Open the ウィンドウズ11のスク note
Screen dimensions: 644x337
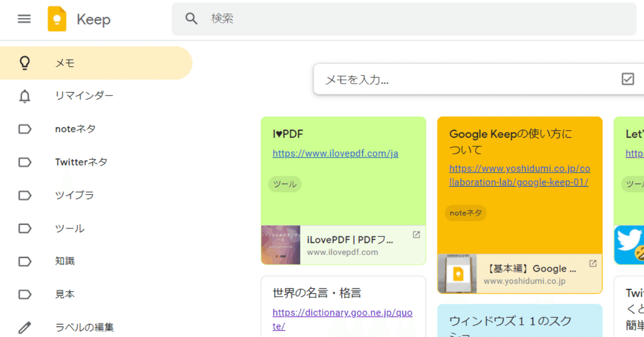[x=519, y=321]
